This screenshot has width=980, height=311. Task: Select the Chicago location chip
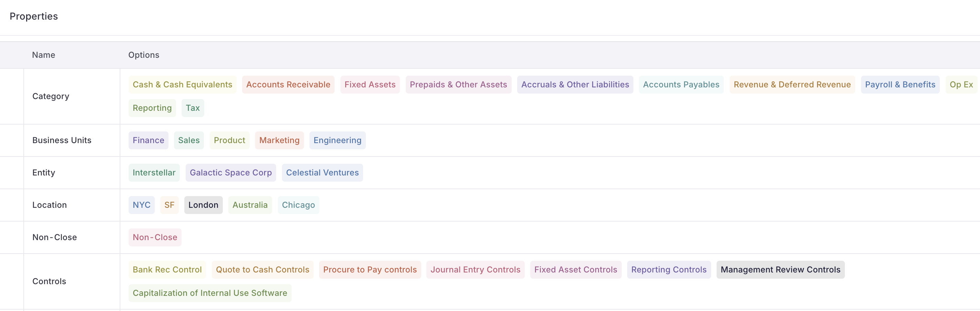point(298,205)
